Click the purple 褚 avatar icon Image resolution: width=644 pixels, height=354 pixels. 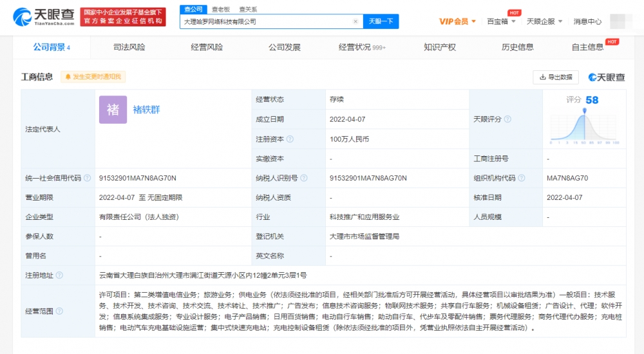(113, 110)
